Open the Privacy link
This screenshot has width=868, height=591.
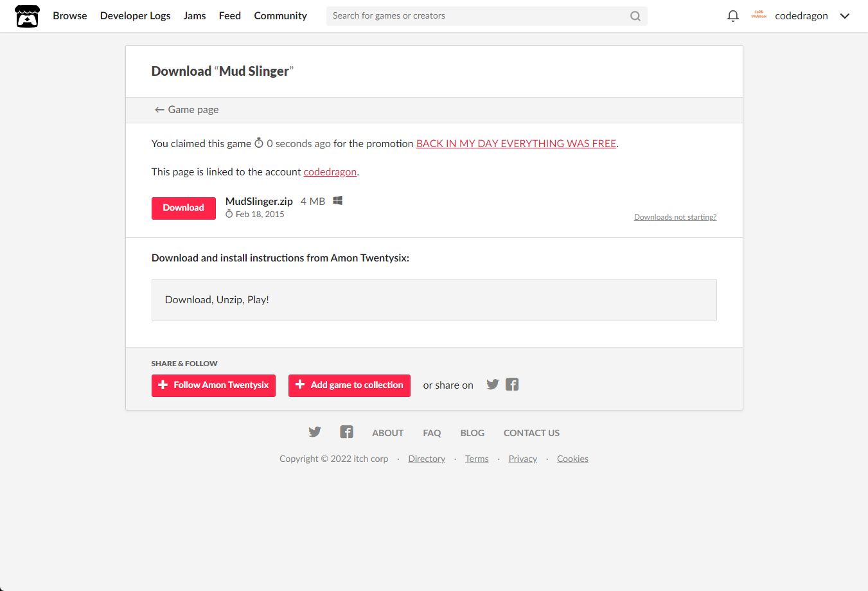(523, 459)
